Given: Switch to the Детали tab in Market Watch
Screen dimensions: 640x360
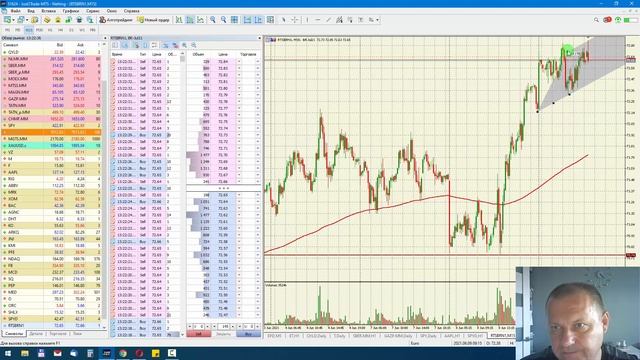Looking at the screenshot, I should coord(37,334).
